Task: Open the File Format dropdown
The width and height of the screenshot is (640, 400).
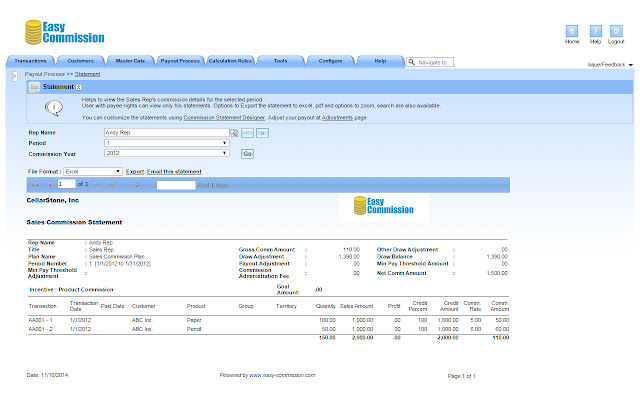Action: click(93, 171)
